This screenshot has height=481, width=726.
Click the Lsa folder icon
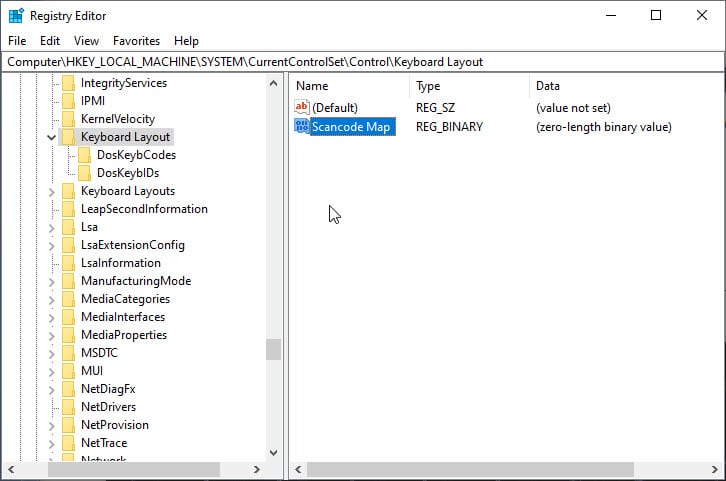69,227
